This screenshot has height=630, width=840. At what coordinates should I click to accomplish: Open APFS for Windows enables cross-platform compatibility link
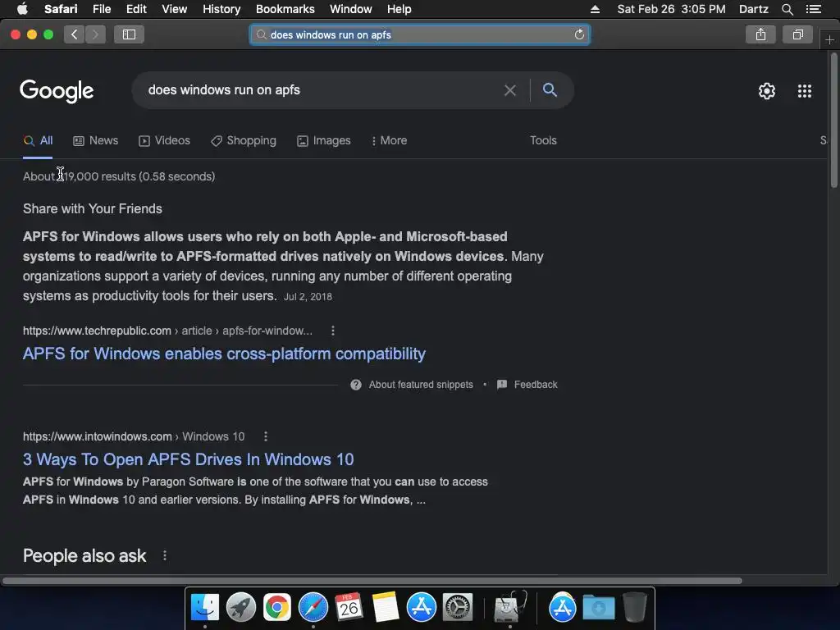[224, 354]
